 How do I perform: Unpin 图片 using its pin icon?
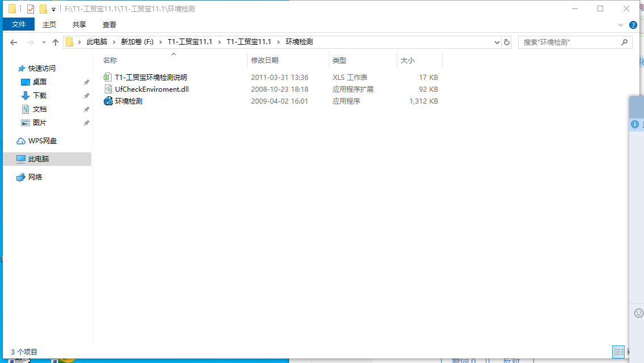[86, 123]
